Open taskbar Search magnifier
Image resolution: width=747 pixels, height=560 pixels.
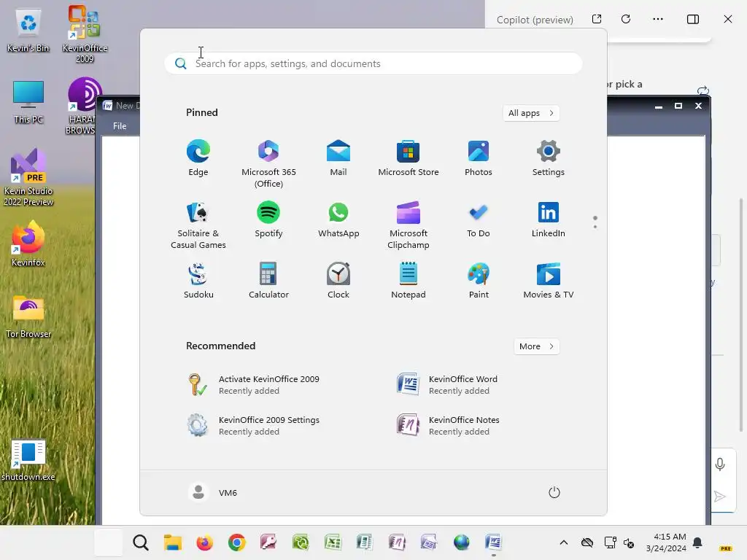[141, 542]
